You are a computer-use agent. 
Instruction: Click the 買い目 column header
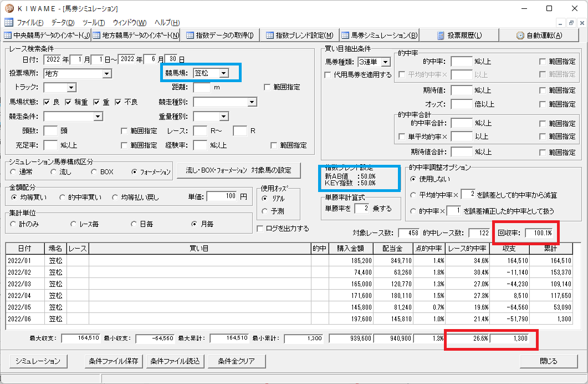200,249
